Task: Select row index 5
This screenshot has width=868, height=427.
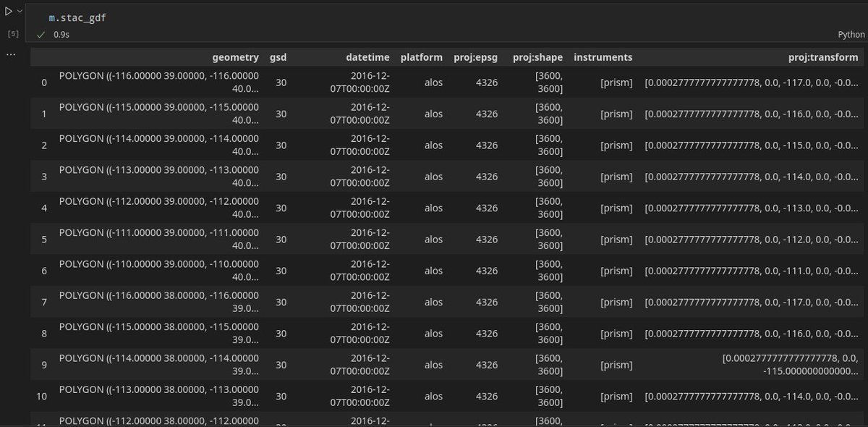Action: click(43, 240)
